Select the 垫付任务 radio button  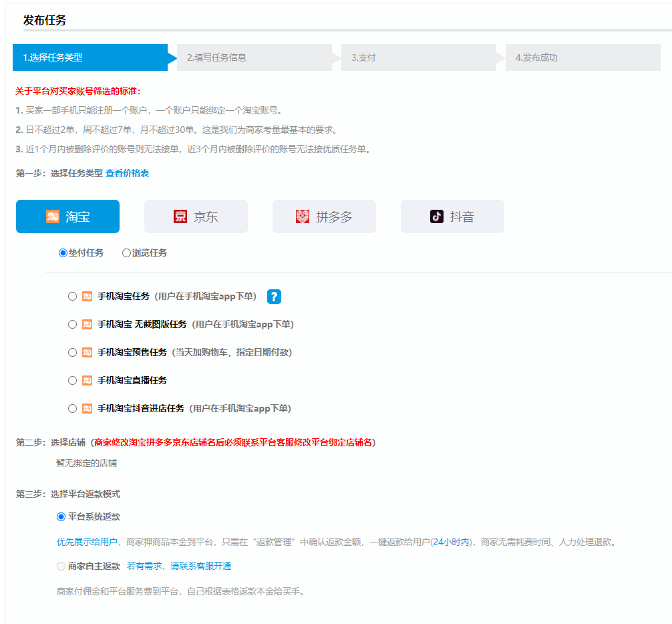[x=63, y=253]
